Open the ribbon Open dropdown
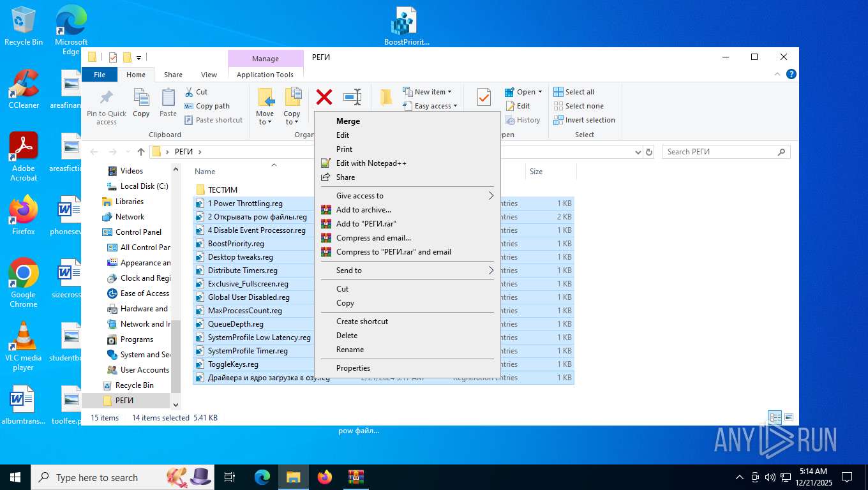 click(523, 92)
